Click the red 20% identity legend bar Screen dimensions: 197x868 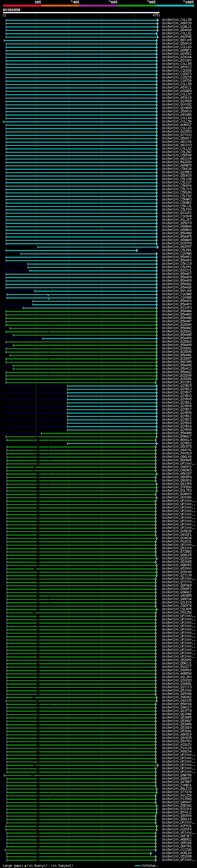click(22, 6)
